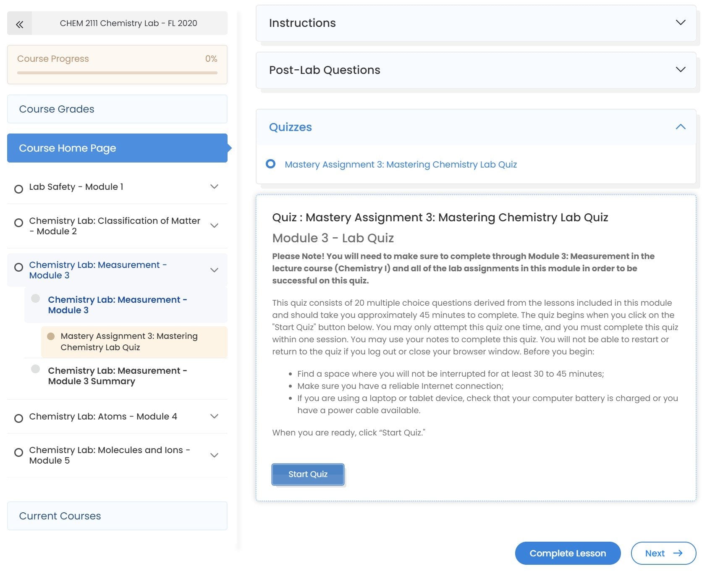728x582 pixels.
Task: Click the arrow icon in the Next button
Action: coord(678,553)
